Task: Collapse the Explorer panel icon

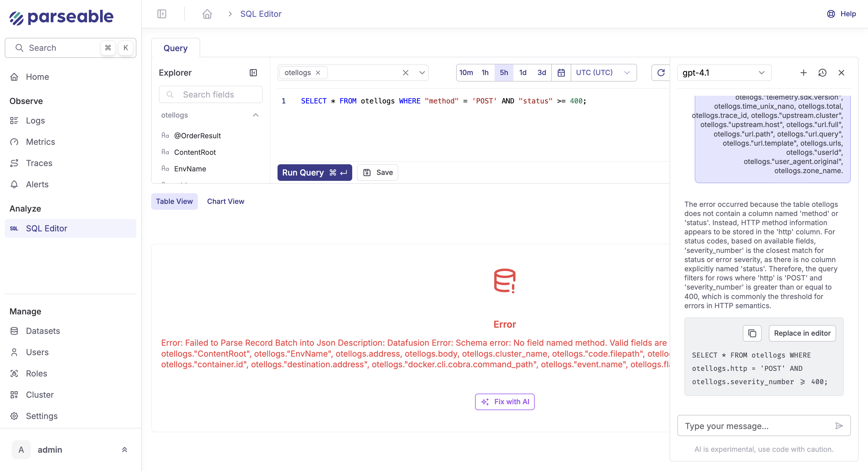Action: coord(253,72)
